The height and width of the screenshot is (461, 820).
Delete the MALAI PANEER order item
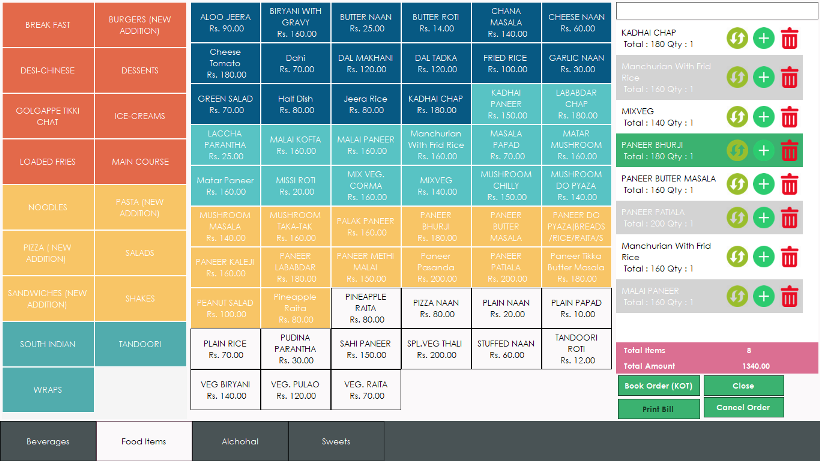tap(789, 296)
